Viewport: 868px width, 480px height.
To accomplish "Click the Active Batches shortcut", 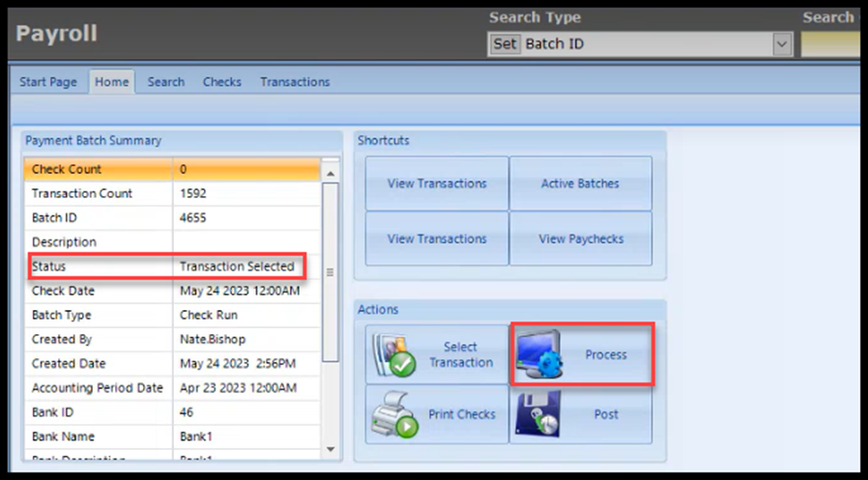I will tap(580, 184).
